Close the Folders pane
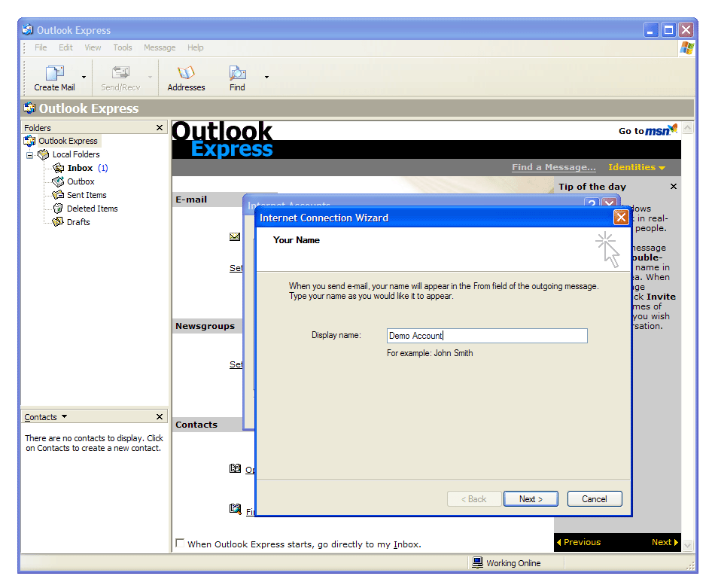The width and height of the screenshot is (712, 588). 160,128
